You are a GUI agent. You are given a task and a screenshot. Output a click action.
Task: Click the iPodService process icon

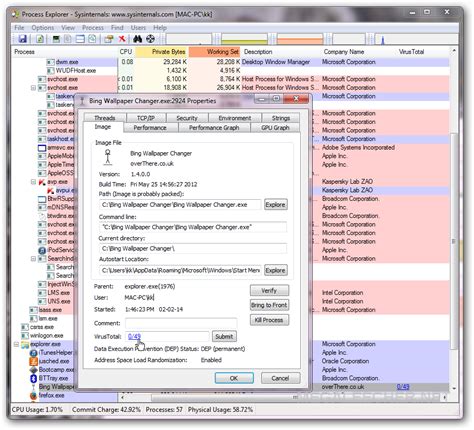(42, 250)
